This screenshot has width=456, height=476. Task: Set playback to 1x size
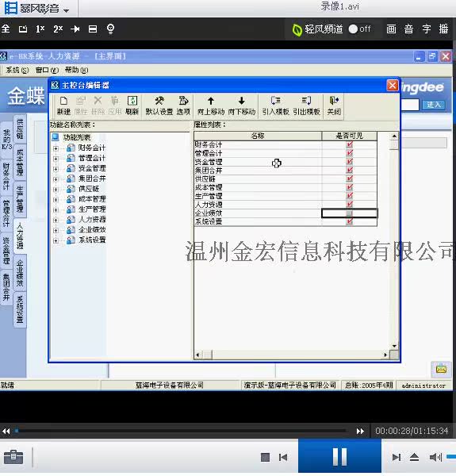(x=40, y=29)
